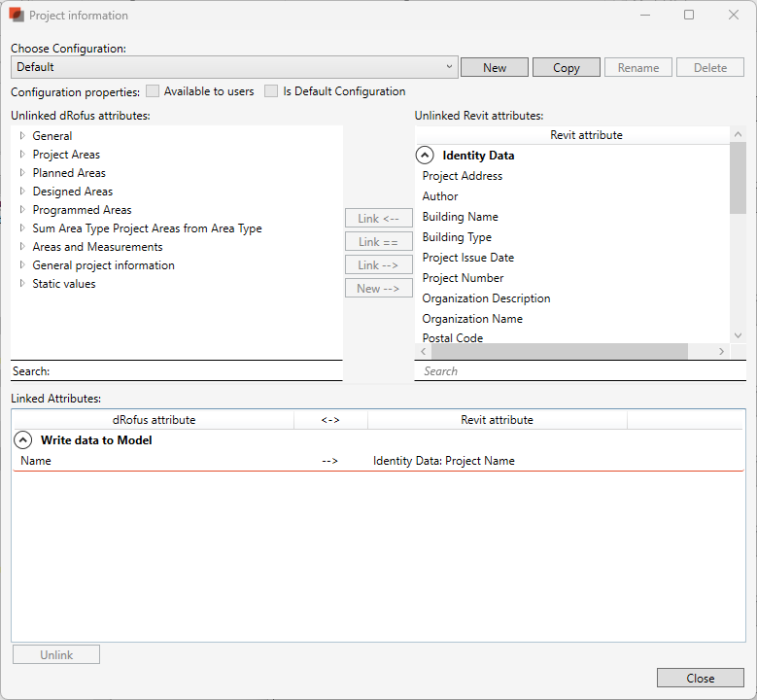Click the dRofus app icon in title bar

point(17,16)
